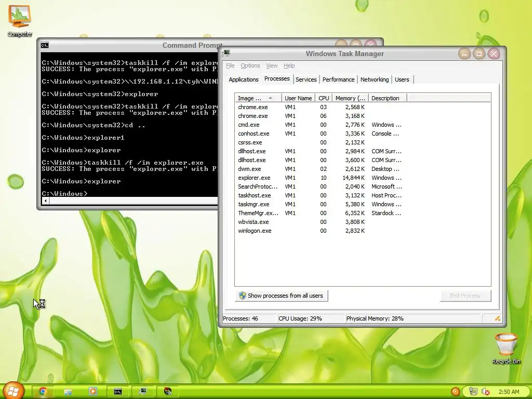Click the Windows Start orb

(x=12, y=391)
